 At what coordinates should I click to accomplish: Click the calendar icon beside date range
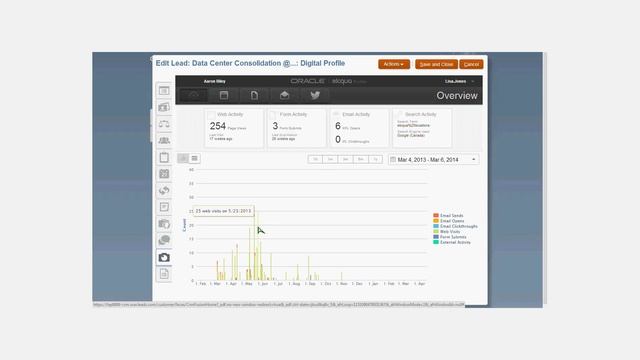click(393, 160)
